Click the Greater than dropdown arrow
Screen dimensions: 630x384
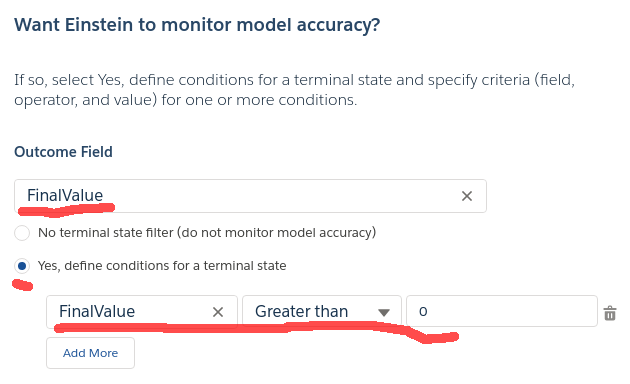[384, 312]
